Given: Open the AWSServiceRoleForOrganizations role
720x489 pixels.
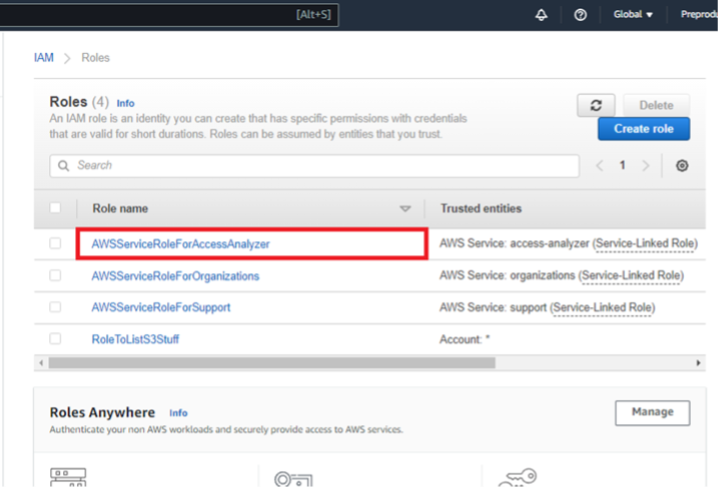Looking at the screenshot, I should pyautogui.click(x=175, y=276).
